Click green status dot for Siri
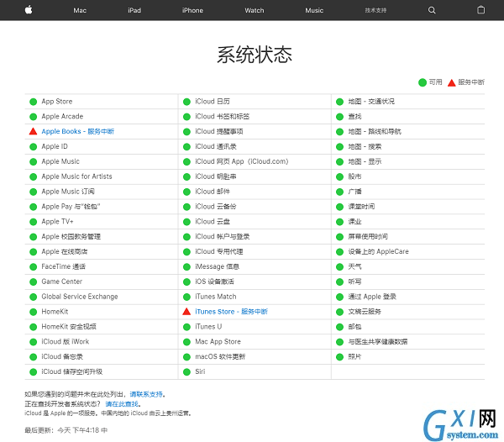The height and width of the screenshot is (442, 504). point(186,372)
